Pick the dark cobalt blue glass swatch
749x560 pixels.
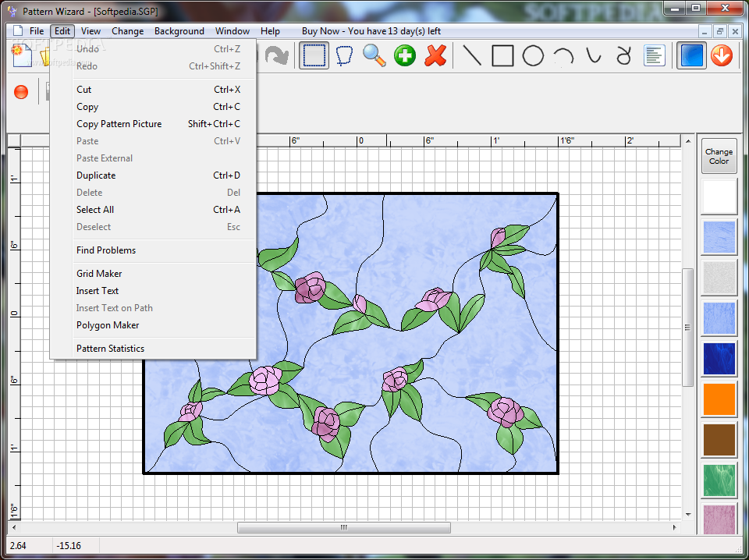[719, 359]
